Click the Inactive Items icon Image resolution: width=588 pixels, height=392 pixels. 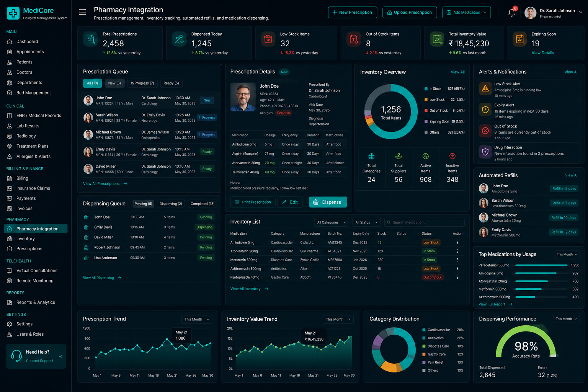[452, 156]
